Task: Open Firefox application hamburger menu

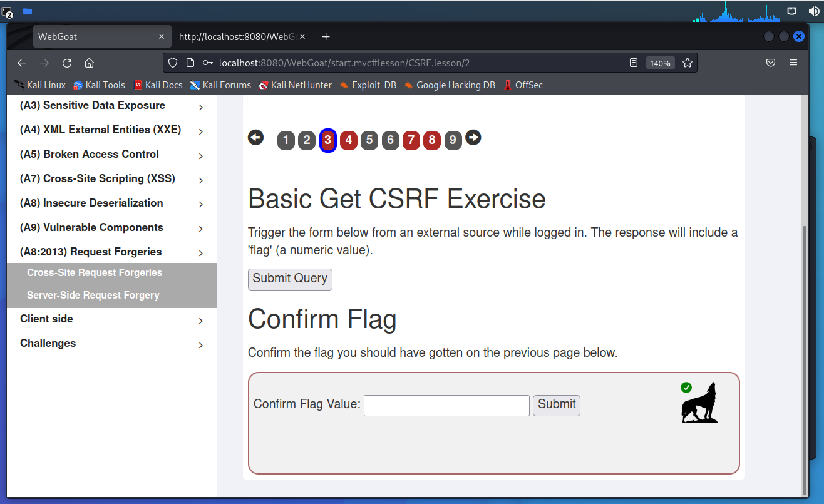Action: (x=793, y=63)
